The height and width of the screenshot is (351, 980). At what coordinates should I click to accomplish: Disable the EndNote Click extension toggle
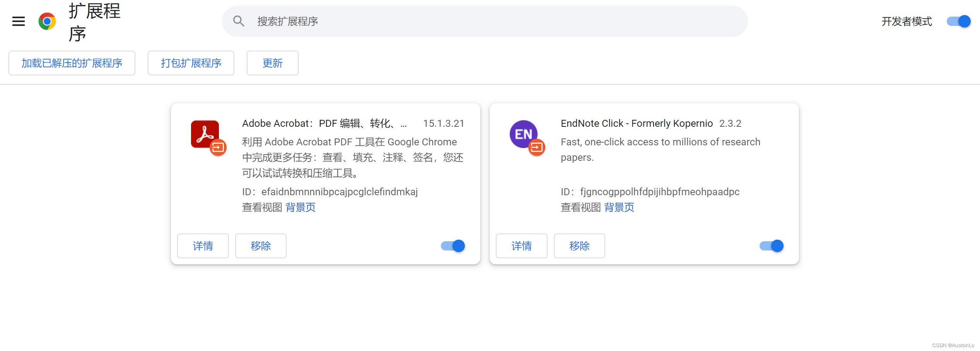pyautogui.click(x=772, y=246)
